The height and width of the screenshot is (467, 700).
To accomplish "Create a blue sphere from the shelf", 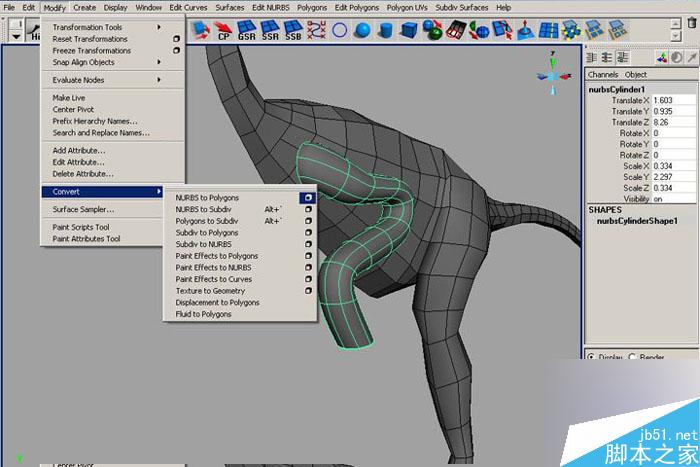I will pos(362,30).
